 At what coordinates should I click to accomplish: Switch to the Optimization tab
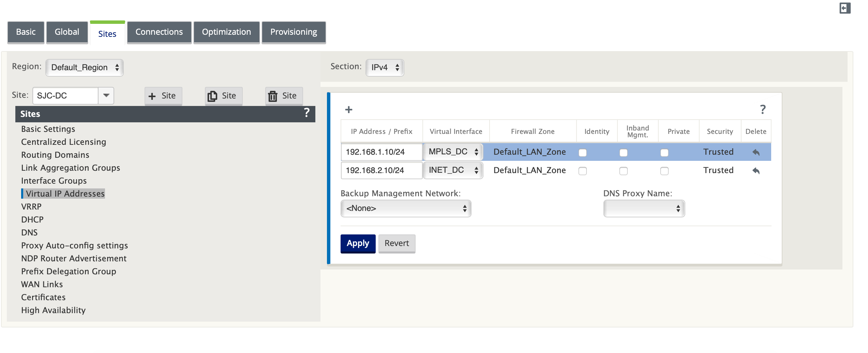point(227,32)
